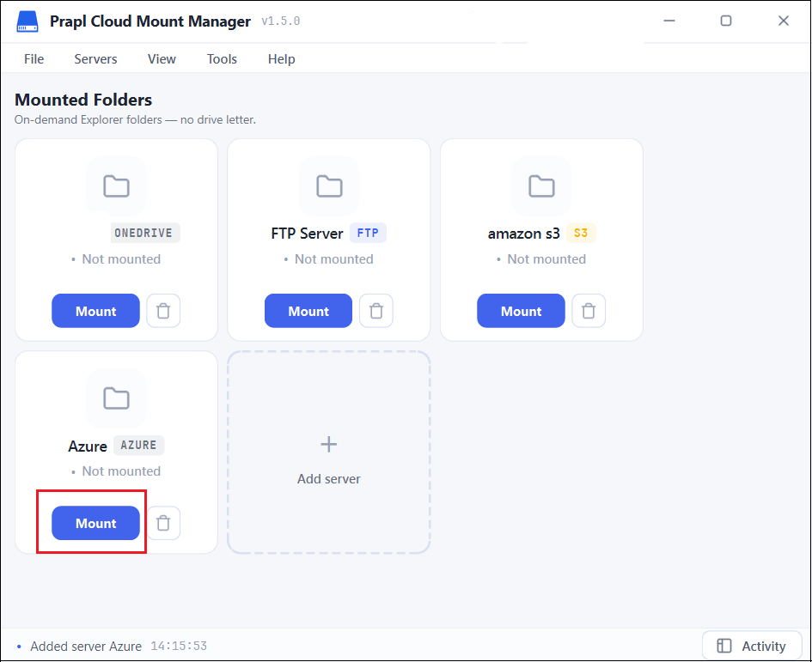Open the Tools menu

(223, 59)
